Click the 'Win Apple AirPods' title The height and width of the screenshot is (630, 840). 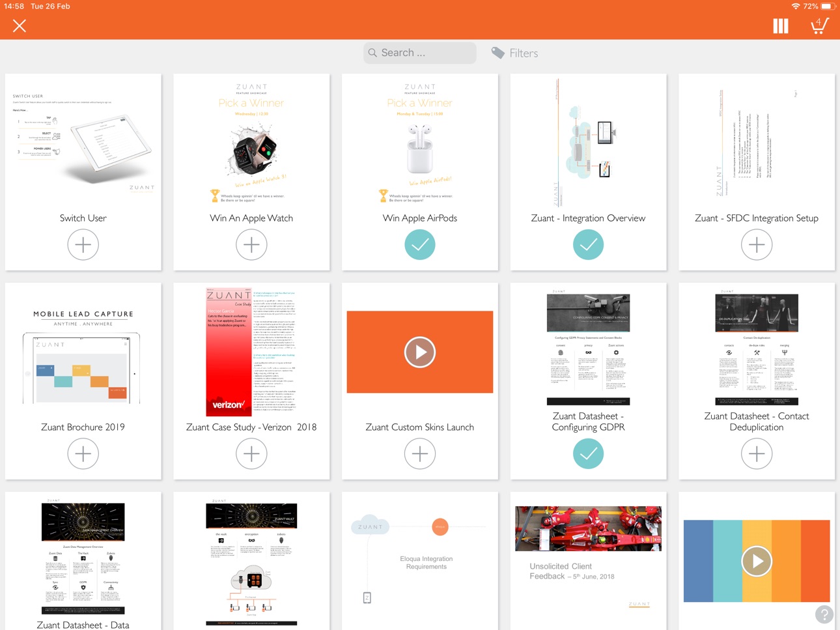pos(420,218)
